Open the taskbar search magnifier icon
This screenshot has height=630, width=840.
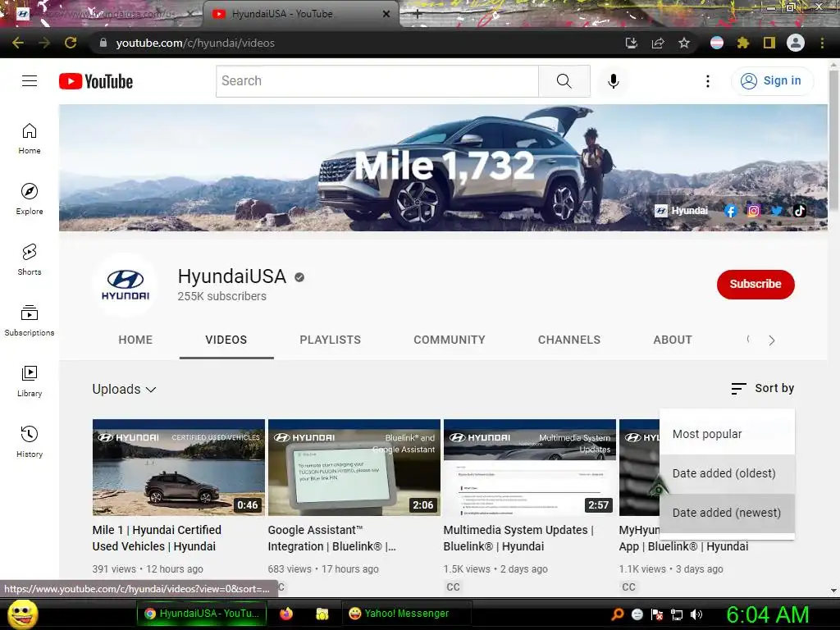coord(618,614)
